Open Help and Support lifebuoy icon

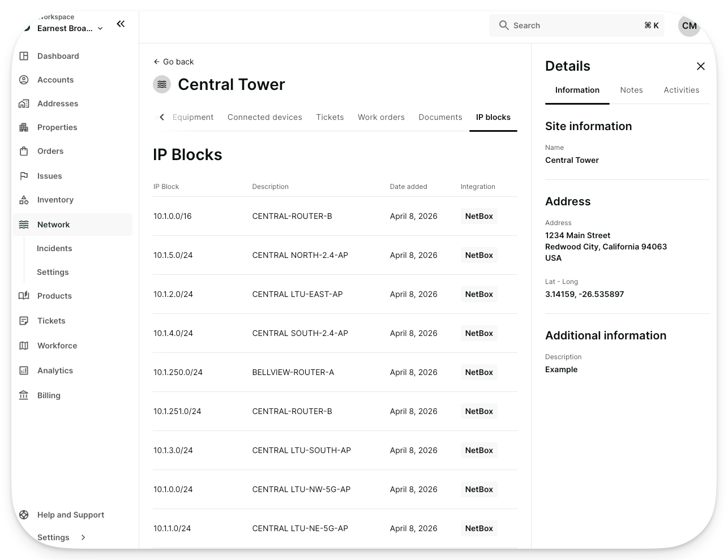(24, 515)
